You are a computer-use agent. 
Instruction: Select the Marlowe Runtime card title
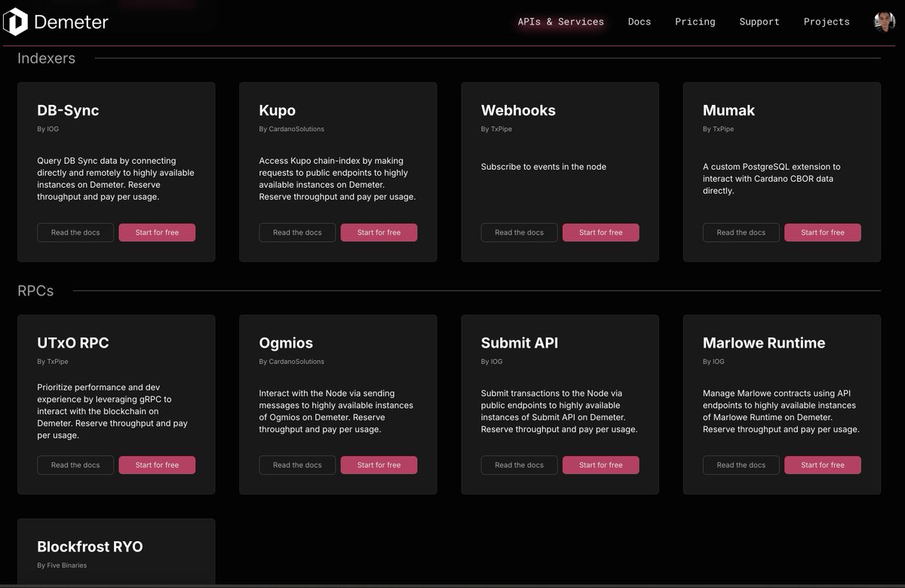tap(764, 342)
